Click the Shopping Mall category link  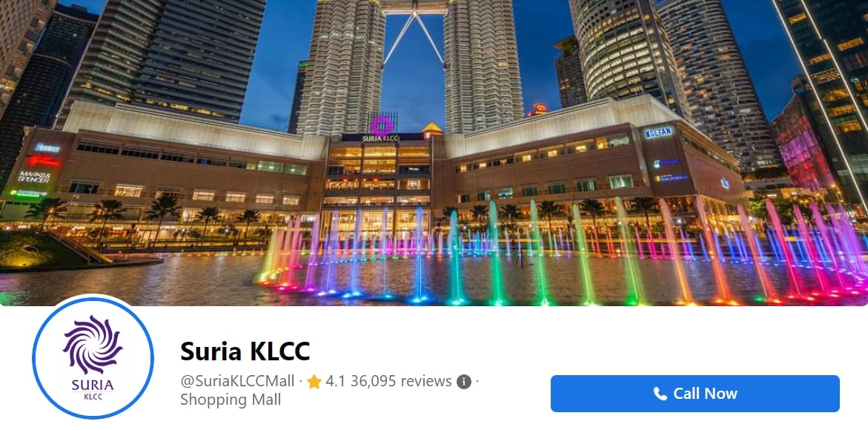[231, 399]
